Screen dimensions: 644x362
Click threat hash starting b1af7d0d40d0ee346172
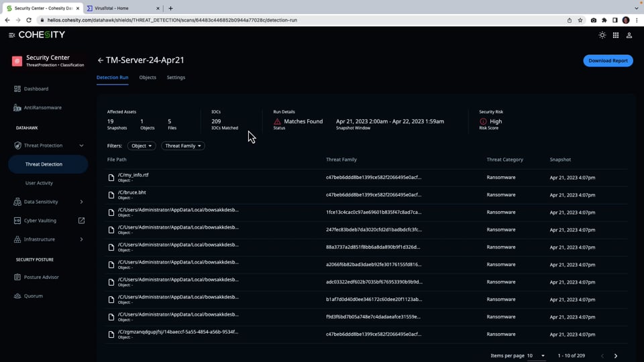pyautogui.click(x=374, y=300)
